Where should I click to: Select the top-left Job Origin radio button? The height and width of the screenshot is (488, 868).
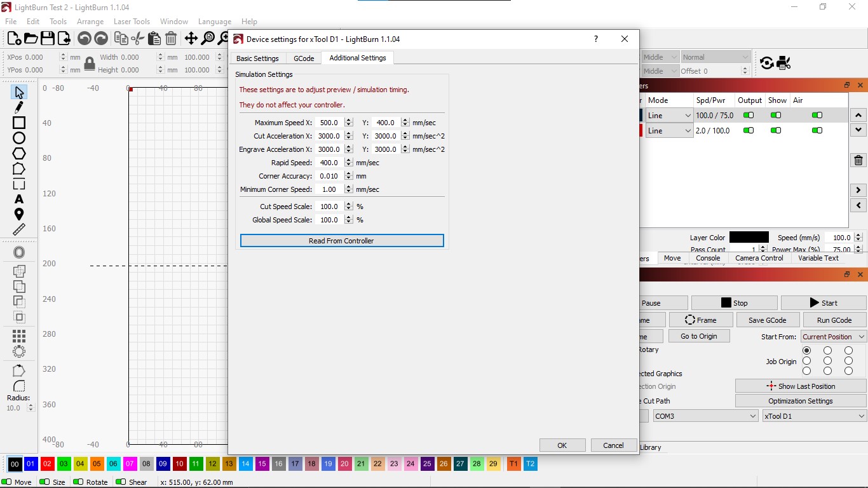coord(807,351)
